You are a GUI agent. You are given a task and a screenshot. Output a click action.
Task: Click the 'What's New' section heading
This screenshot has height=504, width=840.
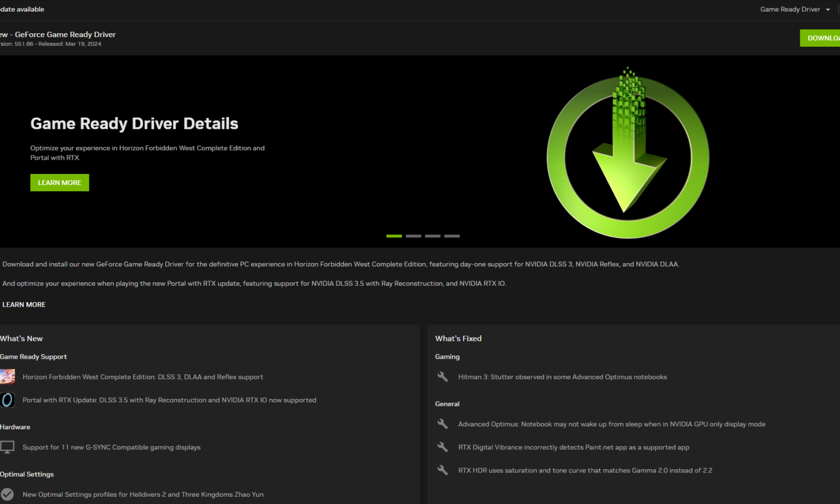coord(21,339)
